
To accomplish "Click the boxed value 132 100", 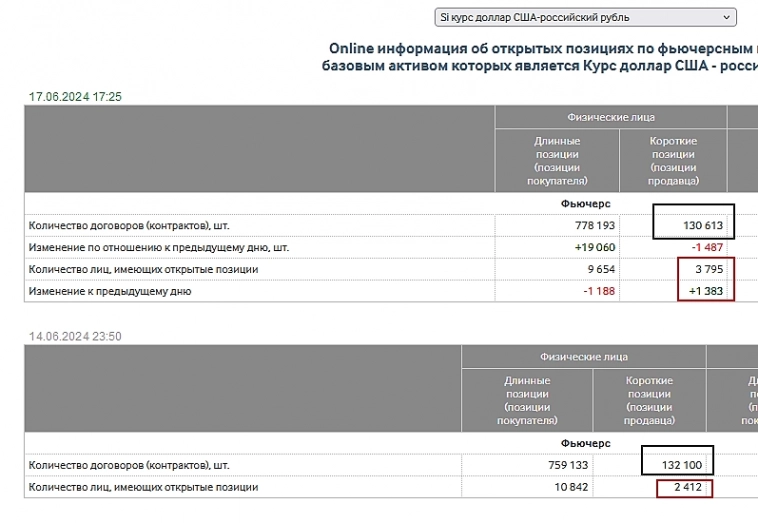I will coord(677,465).
